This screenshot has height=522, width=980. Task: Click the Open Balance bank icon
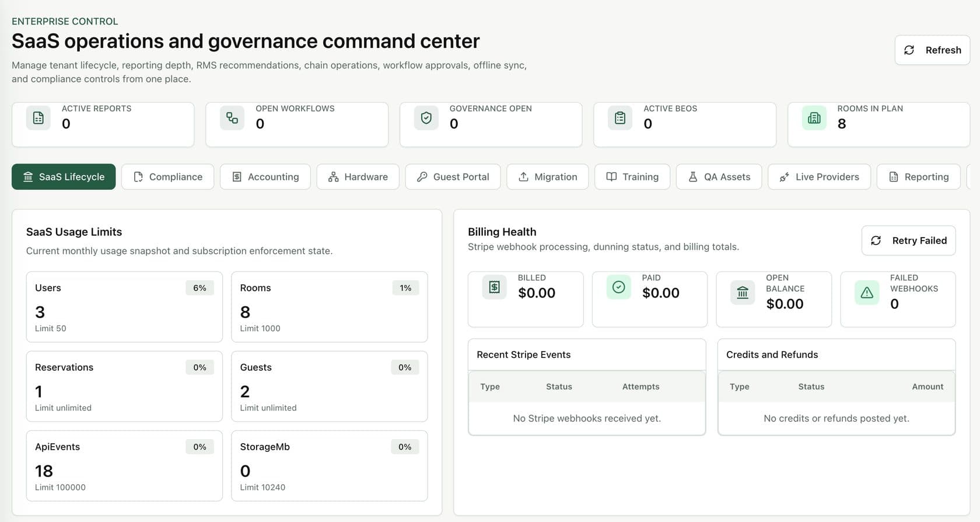click(743, 293)
